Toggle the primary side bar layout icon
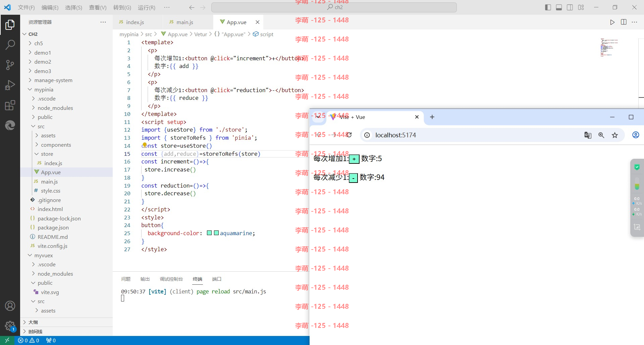Screen dimensions: 644x345 [x=548, y=7]
